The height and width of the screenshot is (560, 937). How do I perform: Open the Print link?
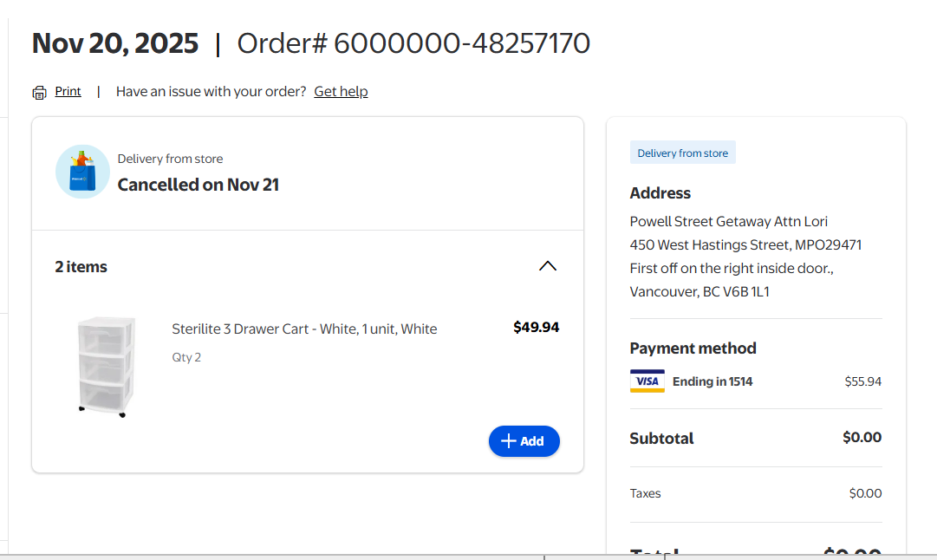pyautogui.click(x=68, y=91)
